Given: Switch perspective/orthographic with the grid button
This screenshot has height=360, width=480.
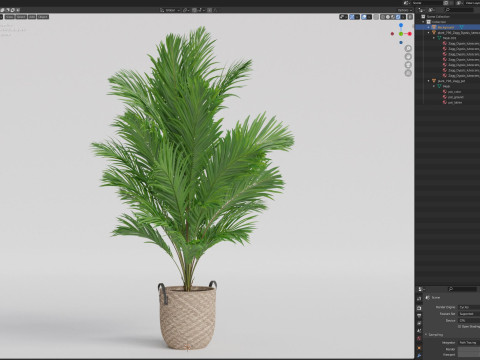Looking at the screenshot, I should click(408, 73).
